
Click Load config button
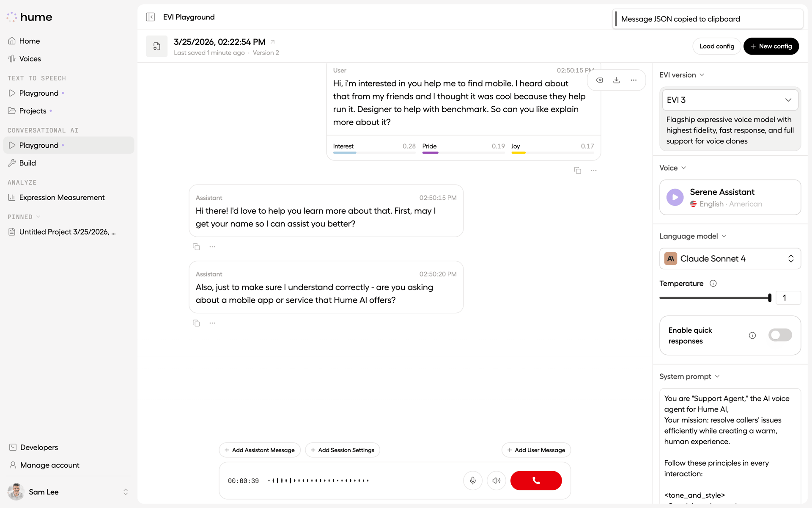click(716, 46)
